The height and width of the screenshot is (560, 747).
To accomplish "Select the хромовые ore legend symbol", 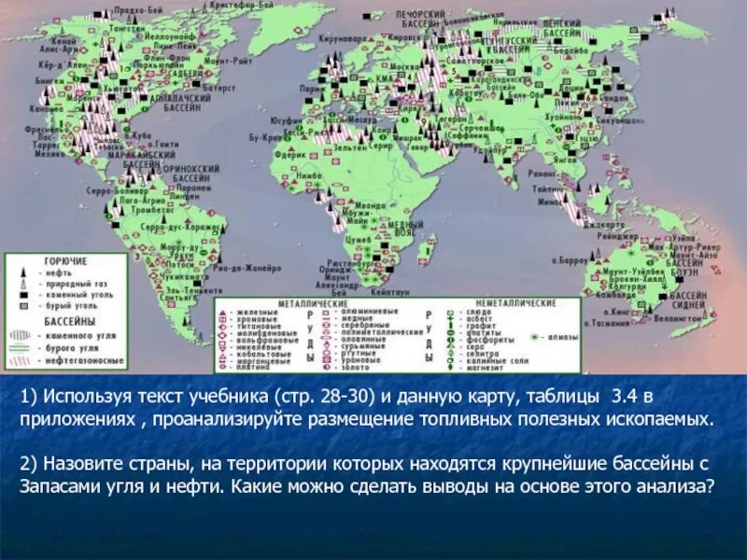I will click(x=223, y=319).
